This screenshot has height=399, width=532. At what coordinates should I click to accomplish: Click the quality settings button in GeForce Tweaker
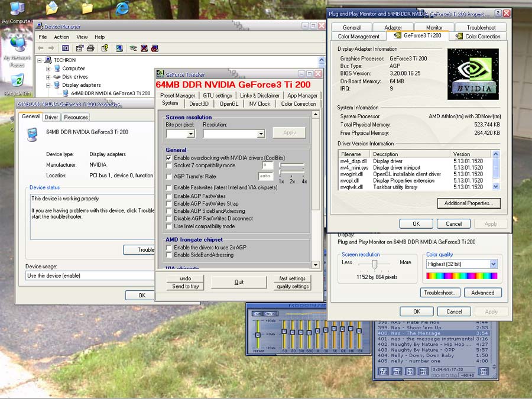(293, 286)
